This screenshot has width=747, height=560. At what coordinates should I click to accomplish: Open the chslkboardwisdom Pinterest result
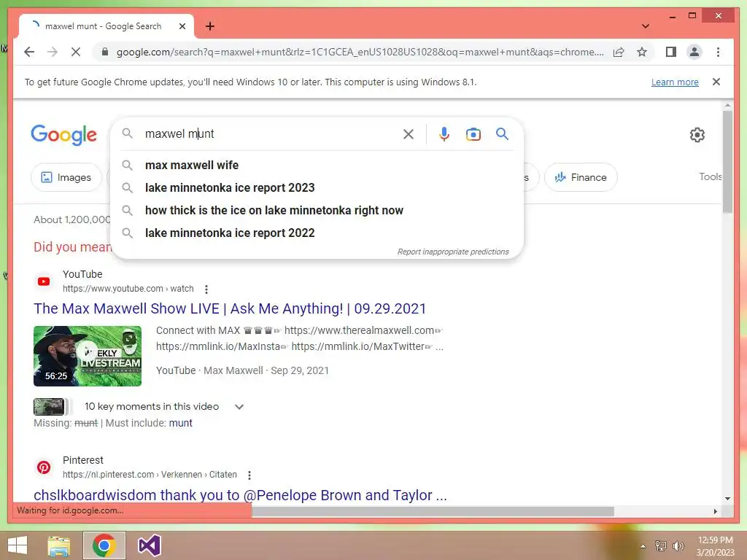click(240, 495)
